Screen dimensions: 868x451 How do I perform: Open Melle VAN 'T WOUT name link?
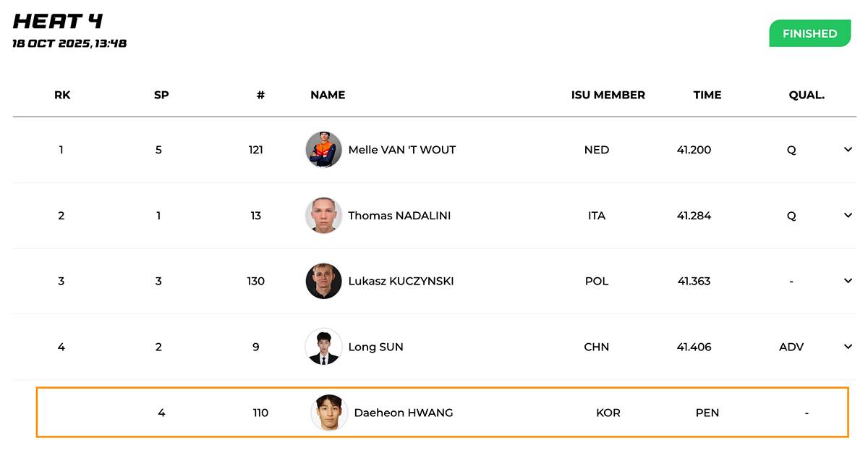(x=402, y=150)
